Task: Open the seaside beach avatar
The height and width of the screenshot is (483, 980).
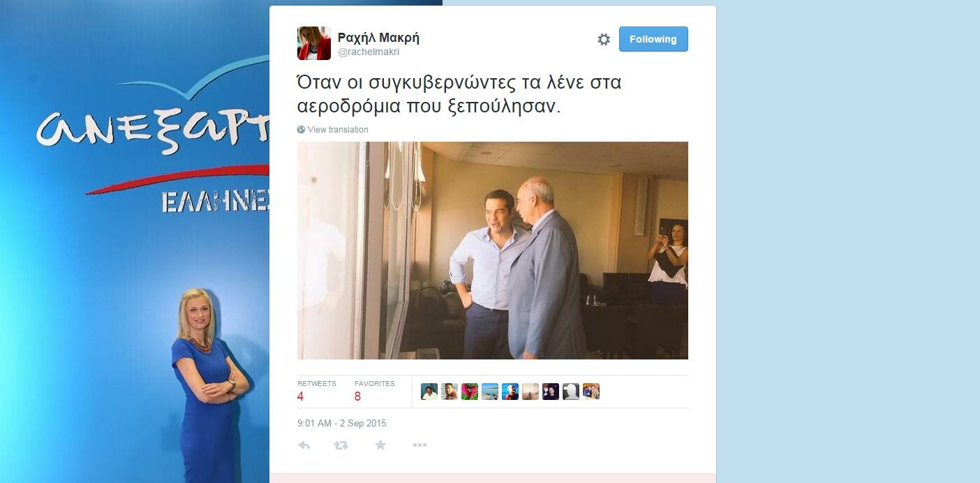Action: pyautogui.click(x=490, y=392)
